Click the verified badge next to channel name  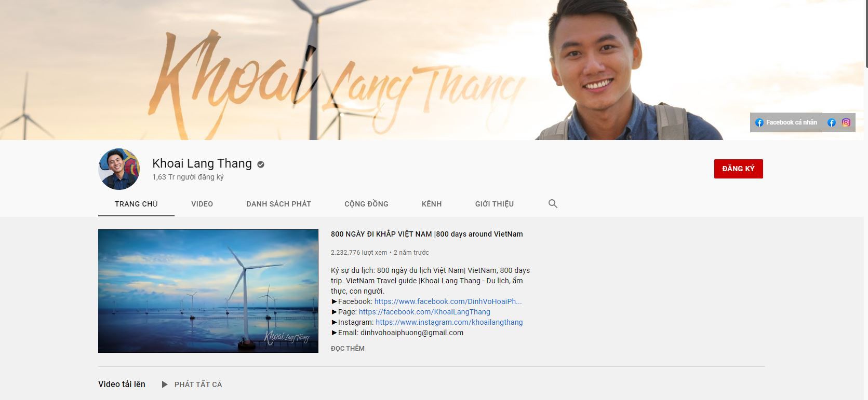(261, 164)
